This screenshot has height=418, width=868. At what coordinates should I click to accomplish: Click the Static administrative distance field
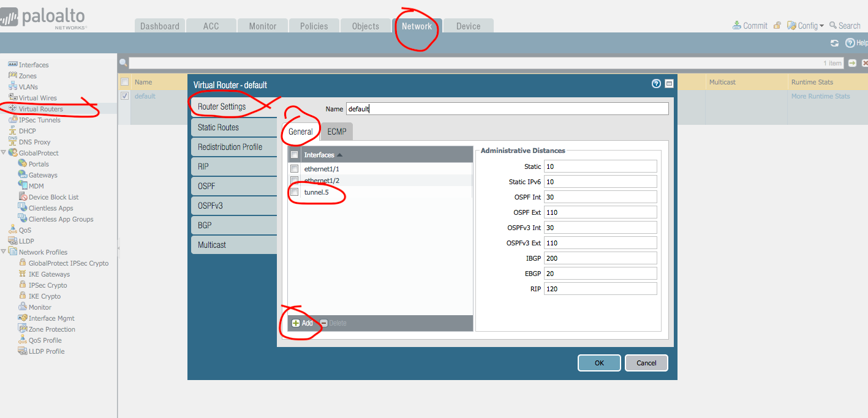tap(600, 166)
